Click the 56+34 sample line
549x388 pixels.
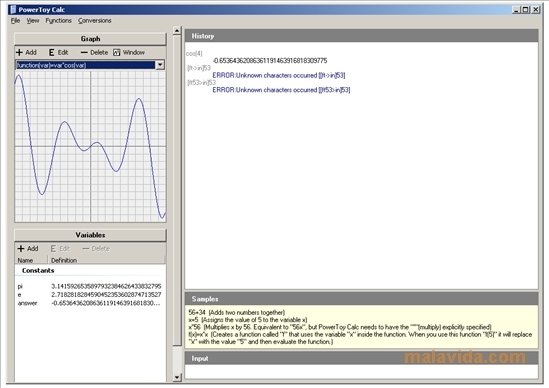click(237, 312)
